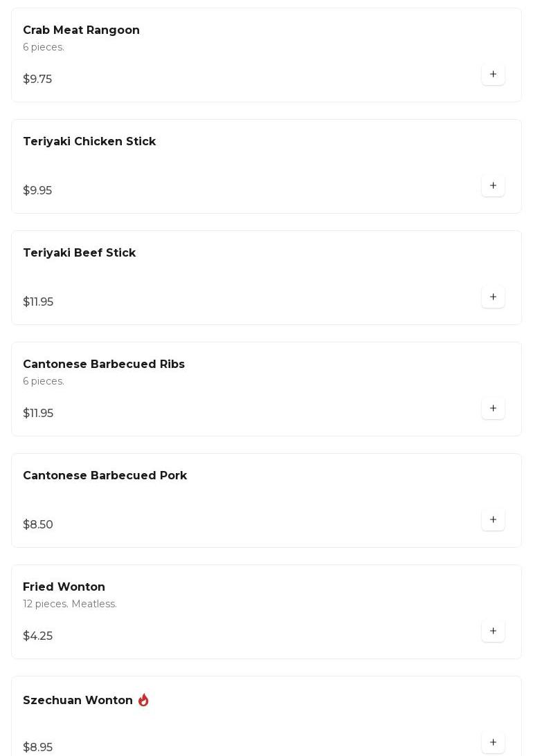Viewport: 533px width, 756px height.
Task: Click the "12 pieces. Meatless." description
Action: coord(70,605)
